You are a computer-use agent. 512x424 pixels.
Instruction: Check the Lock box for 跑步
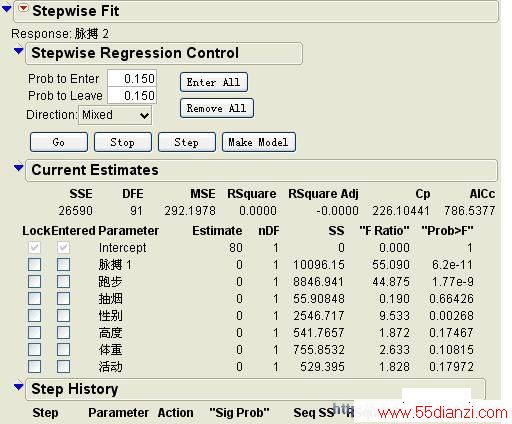35,282
